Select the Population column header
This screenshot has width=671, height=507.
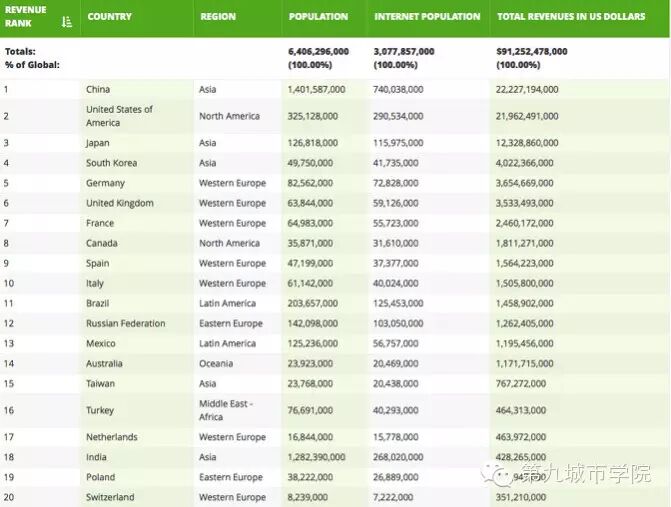click(x=318, y=17)
